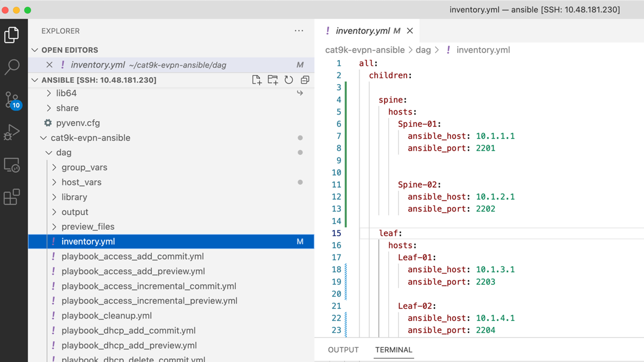Expand the lib64 folder

point(49,93)
